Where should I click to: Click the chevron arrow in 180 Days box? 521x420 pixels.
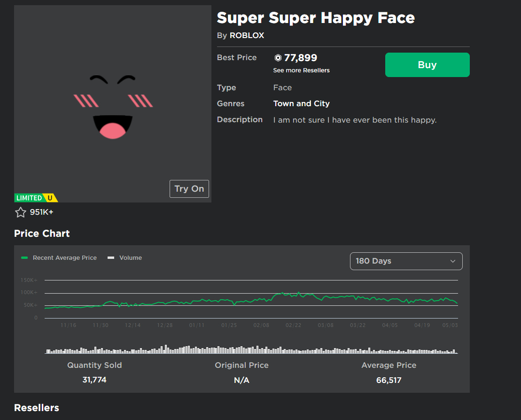tap(452, 261)
